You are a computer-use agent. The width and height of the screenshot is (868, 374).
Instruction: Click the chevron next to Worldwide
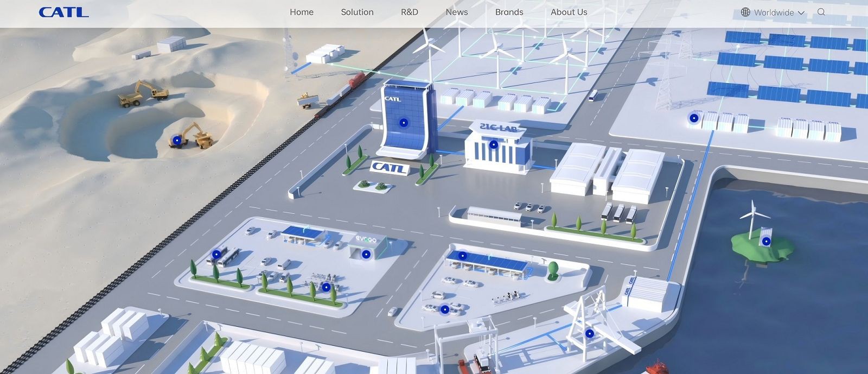tap(801, 12)
